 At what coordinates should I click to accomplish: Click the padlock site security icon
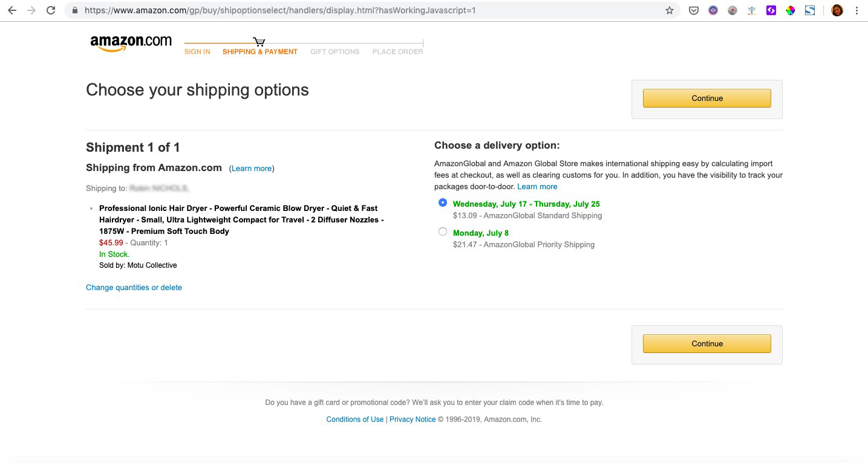pos(75,10)
